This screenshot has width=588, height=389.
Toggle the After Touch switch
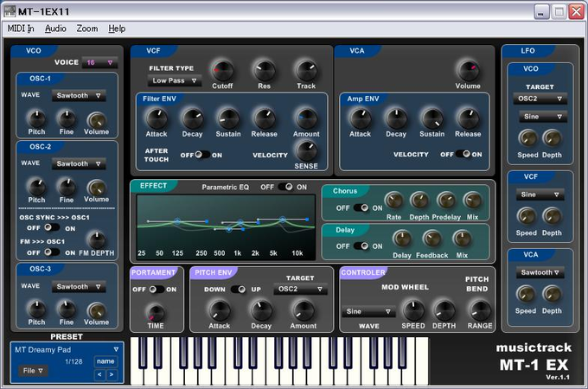point(202,155)
